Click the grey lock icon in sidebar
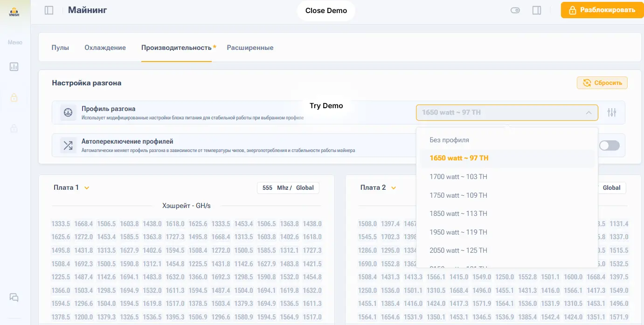Viewport: 644px width, 325px height. coord(14,128)
